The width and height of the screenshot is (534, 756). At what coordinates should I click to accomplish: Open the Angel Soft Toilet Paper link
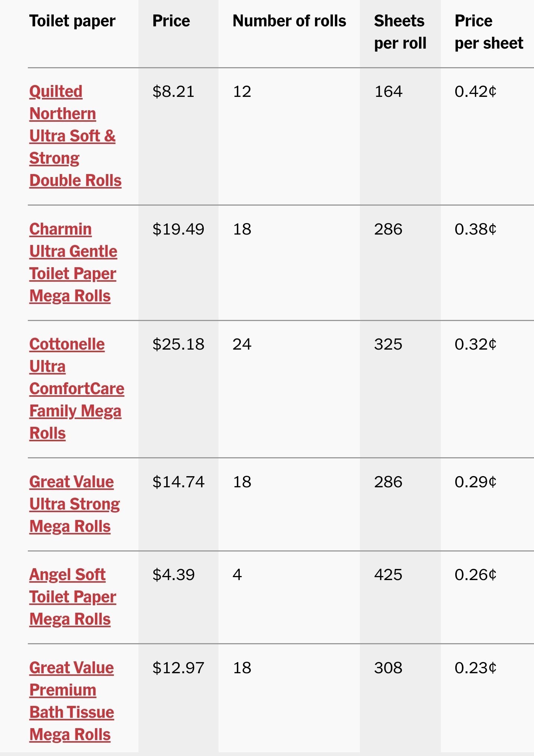[72, 597]
